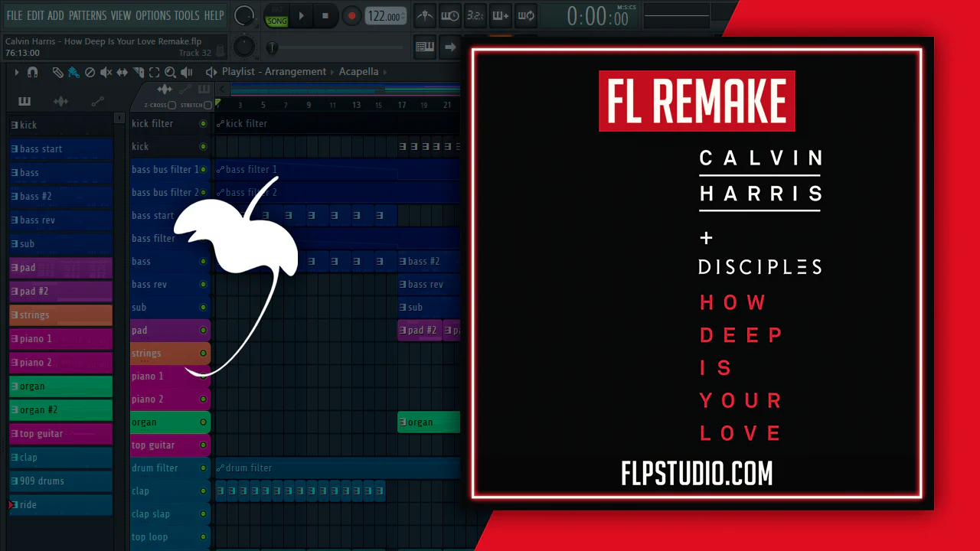Click the pattern clip focus piano icon
Viewport: 980px width, 551px height.
[204, 90]
